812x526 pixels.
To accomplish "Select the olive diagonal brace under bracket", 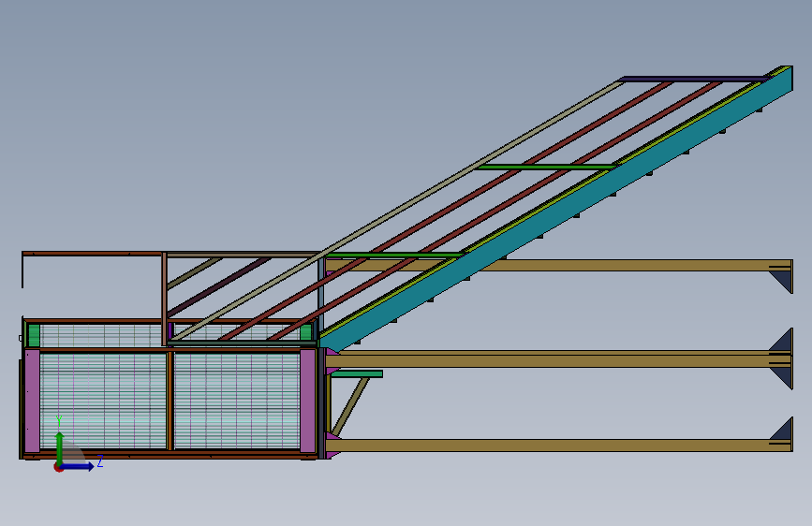I will click(350, 406).
